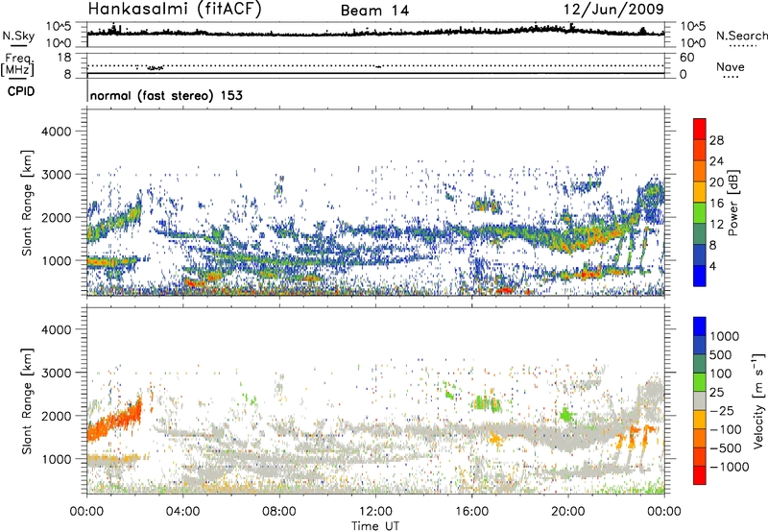Screen dimensions: 768x532
Task: Click the light green Power colorbar segment
Action: click(700, 212)
